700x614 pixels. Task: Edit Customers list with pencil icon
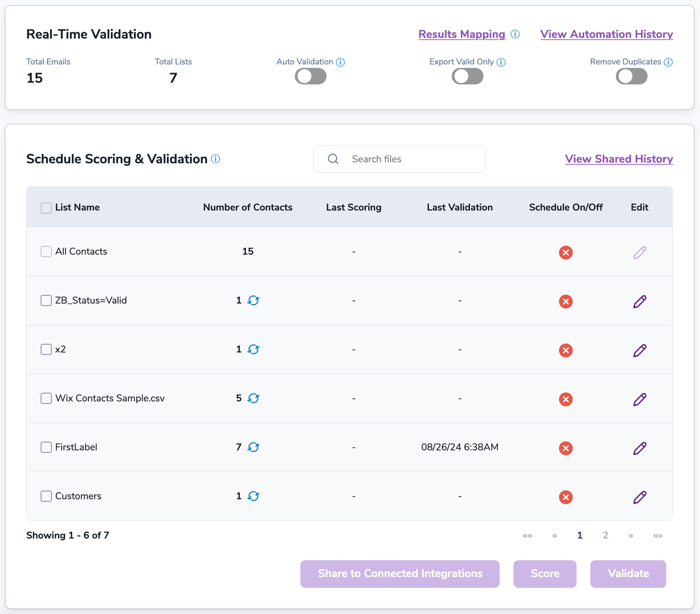point(640,497)
